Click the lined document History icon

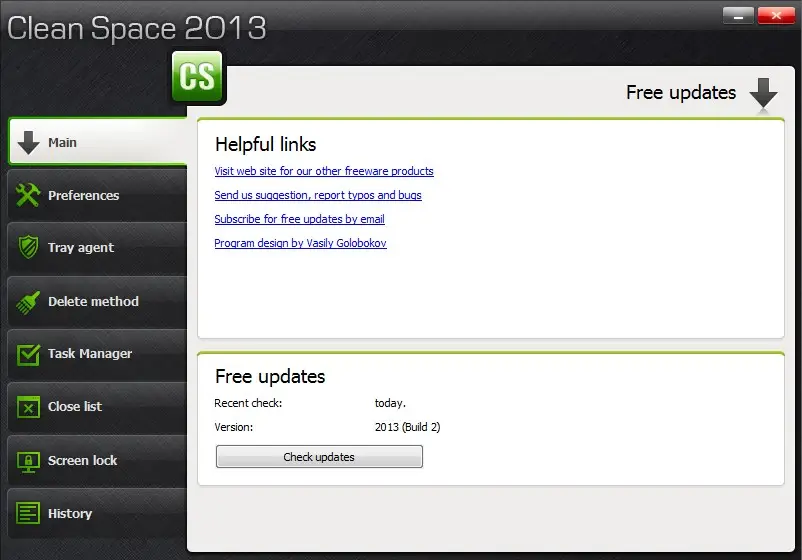(28, 513)
